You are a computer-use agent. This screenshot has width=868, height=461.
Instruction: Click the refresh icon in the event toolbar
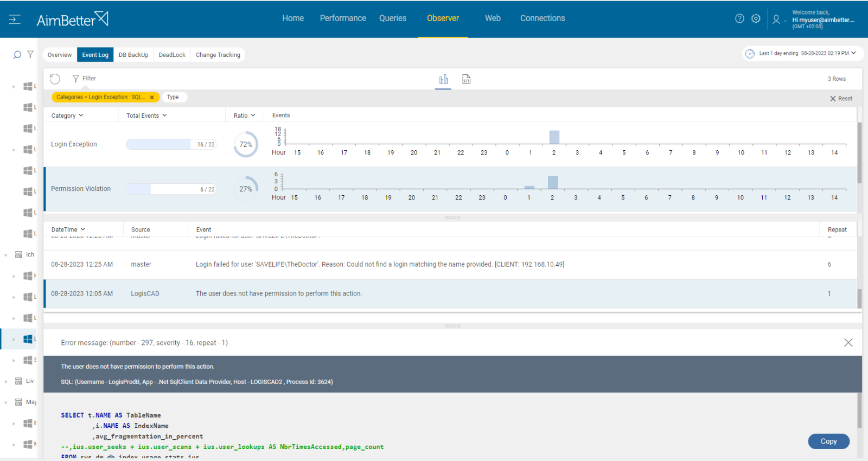55,79
